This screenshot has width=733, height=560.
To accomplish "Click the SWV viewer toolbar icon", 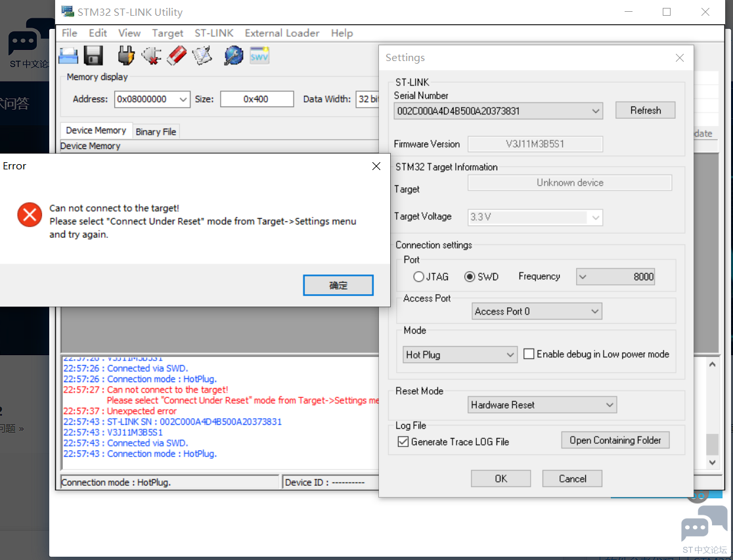I will 259,56.
